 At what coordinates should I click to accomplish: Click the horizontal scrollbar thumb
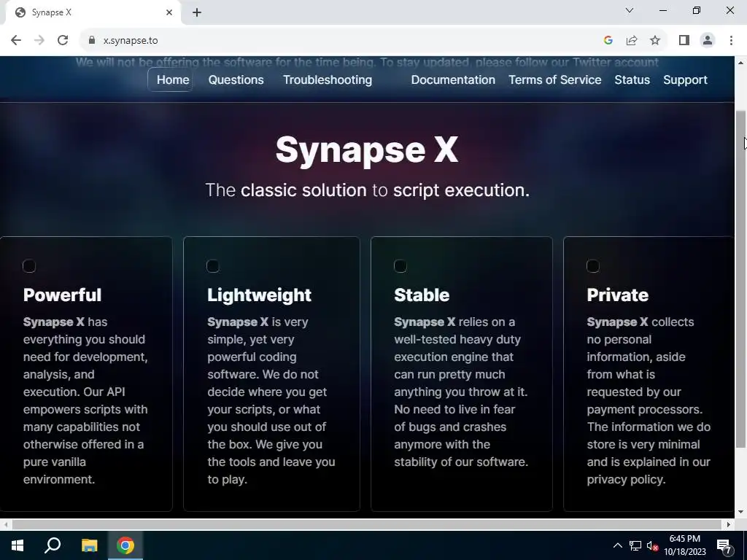tap(367, 524)
